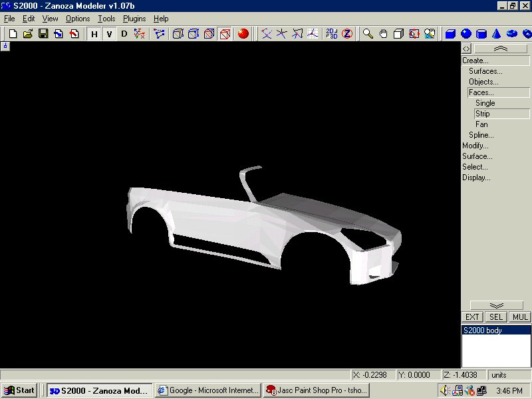Screen dimensions: 532x399
Task: Toggle the H axis button
Action: tap(94, 34)
